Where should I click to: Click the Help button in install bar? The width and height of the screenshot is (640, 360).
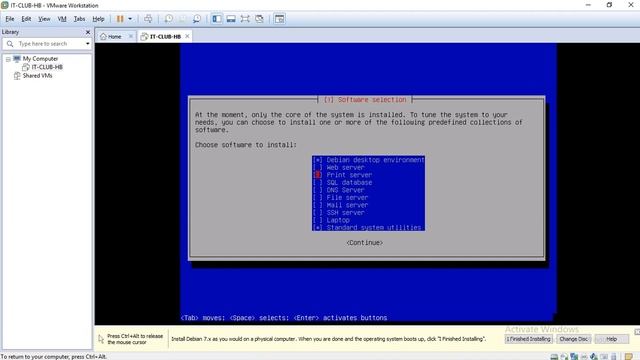point(611,339)
